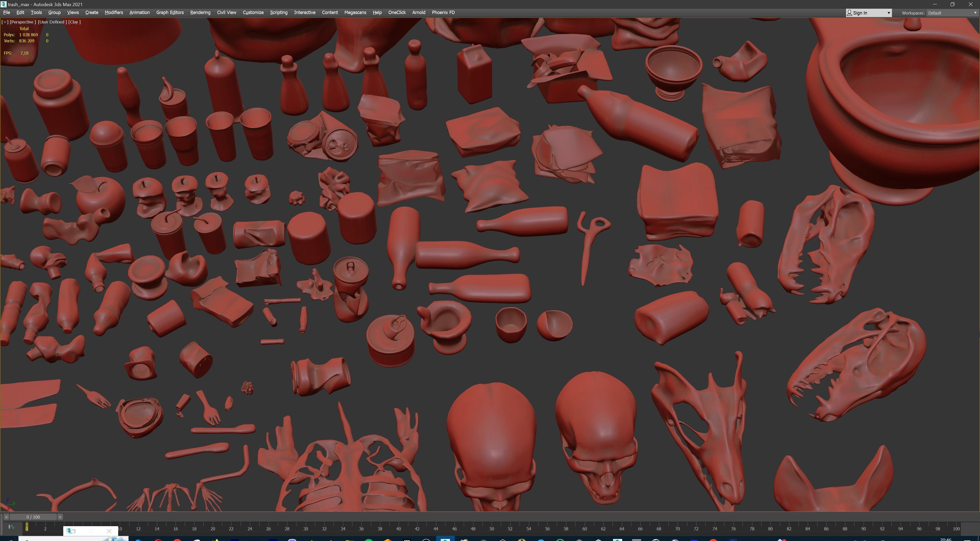Open the Edit menu
The image size is (980, 541).
(x=20, y=13)
